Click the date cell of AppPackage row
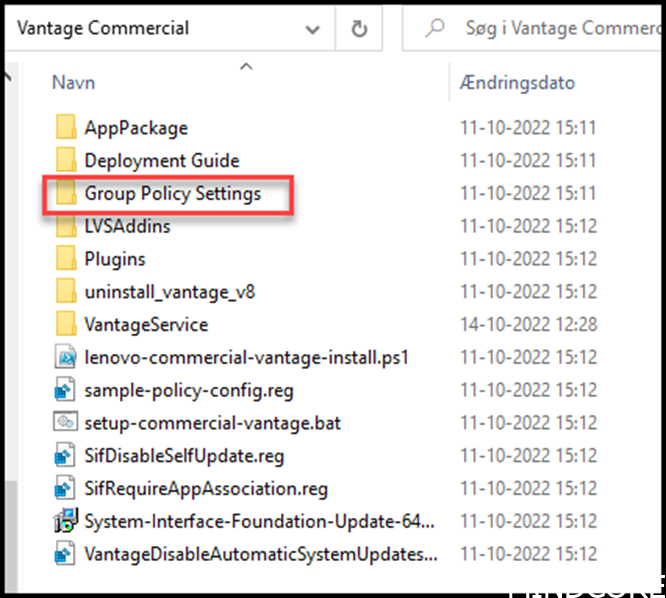This screenshot has width=666, height=598. click(x=528, y=127)
